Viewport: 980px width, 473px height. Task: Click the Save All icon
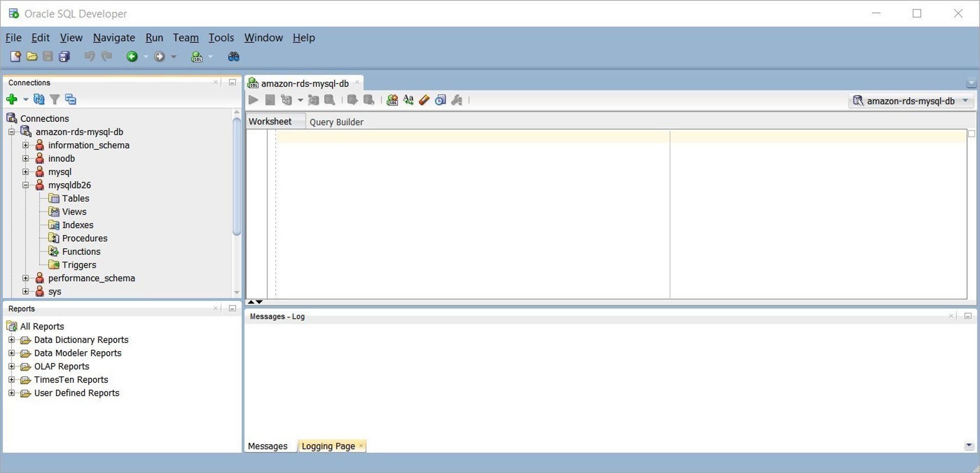click(64, 56)
